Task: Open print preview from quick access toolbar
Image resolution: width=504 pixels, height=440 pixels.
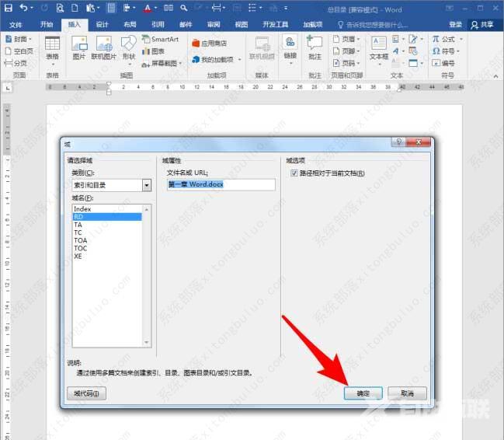Action: [60, 8]
